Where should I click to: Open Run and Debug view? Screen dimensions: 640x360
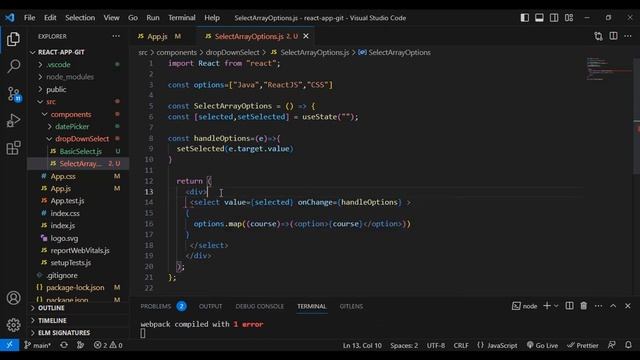(x=13, y=121)
